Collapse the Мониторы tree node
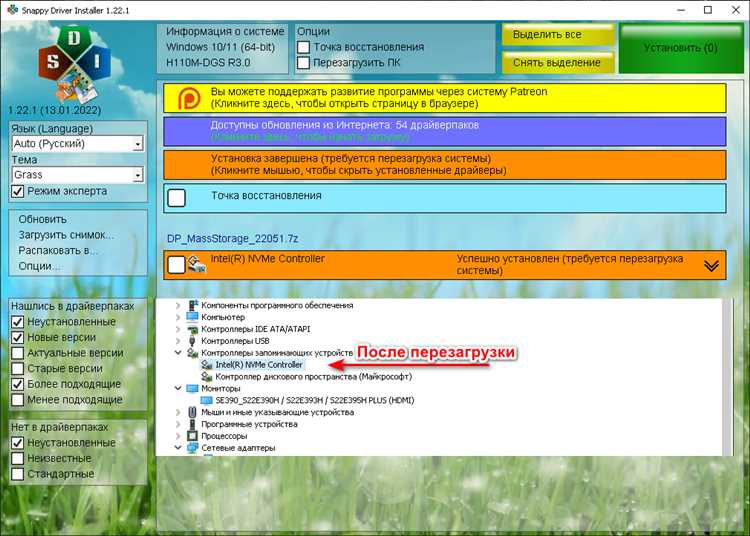 point(178,388)
